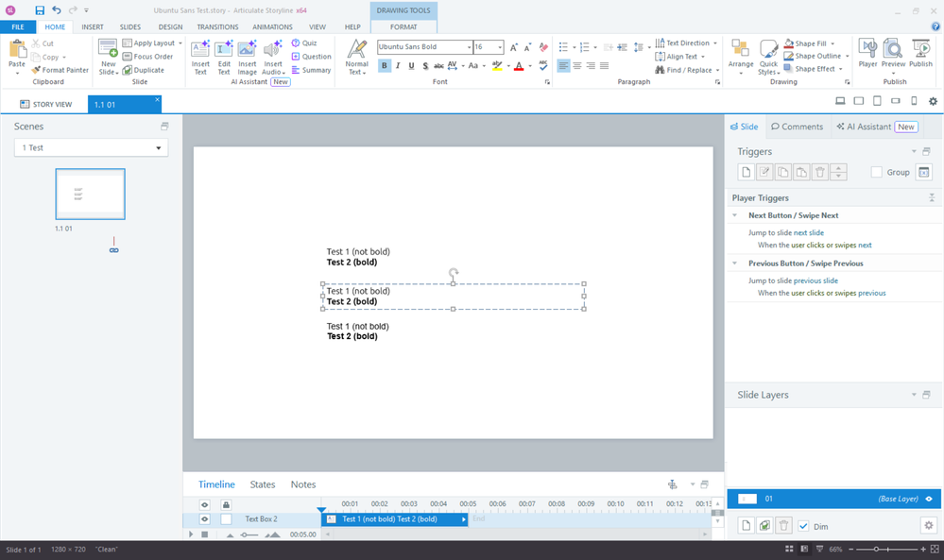Screen dimensions: 944x560
Task: Open the States panel tab
Action: point(263,484)
